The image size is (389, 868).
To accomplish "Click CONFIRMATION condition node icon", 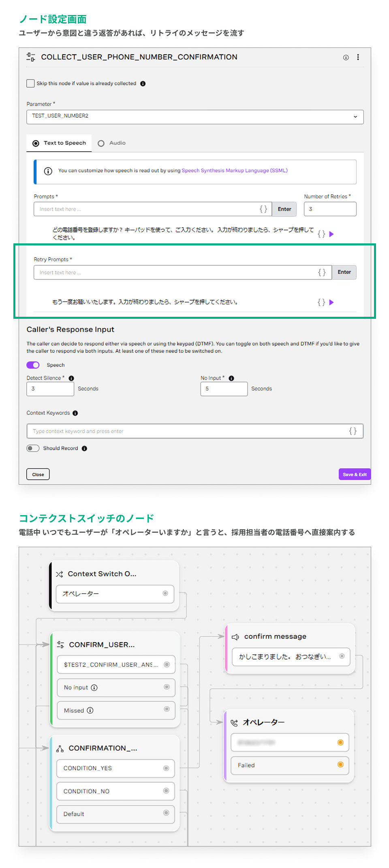I will point(60,748).
